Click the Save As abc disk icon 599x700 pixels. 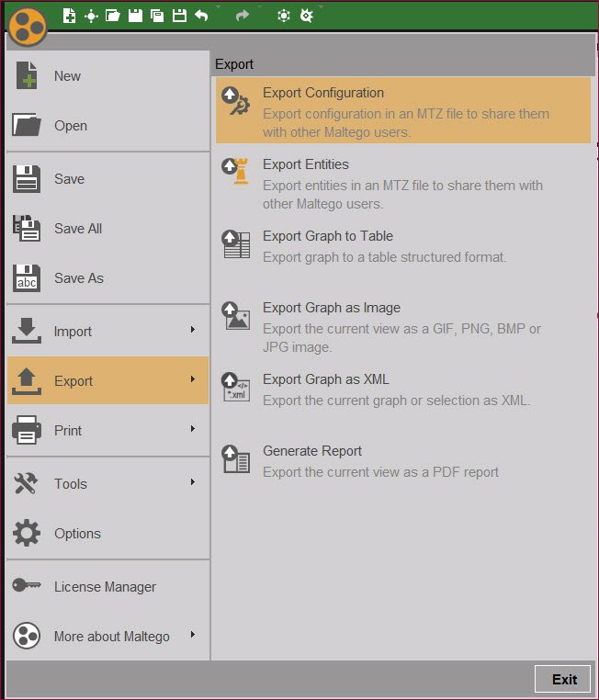click(27, 277)
